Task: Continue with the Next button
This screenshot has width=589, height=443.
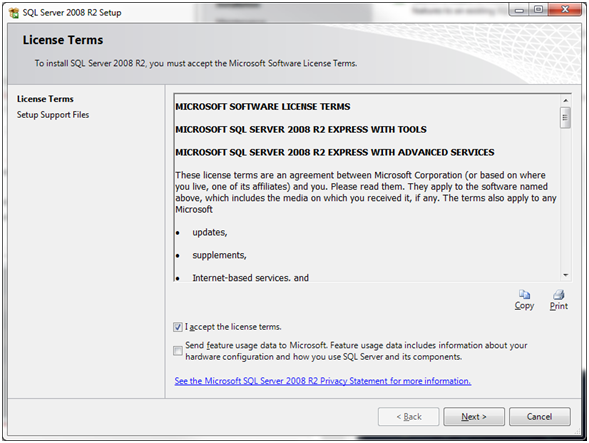Action: 474,416
